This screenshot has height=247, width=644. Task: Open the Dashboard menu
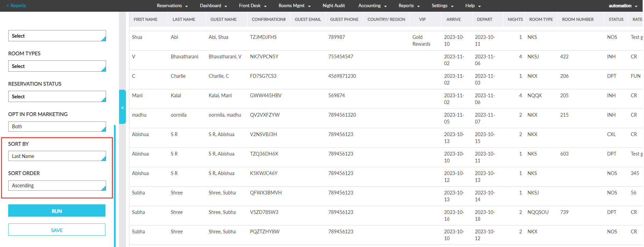(x=213, y=5)
